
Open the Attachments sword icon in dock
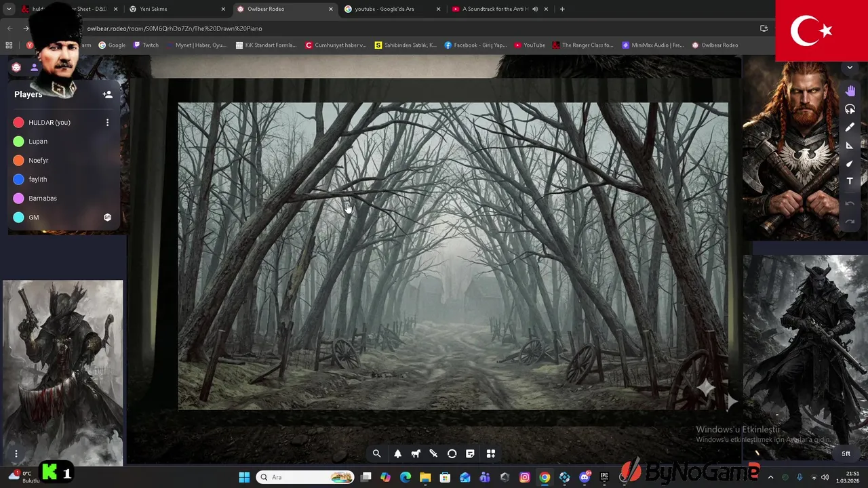pyautogui.click(x=434, y=454)
